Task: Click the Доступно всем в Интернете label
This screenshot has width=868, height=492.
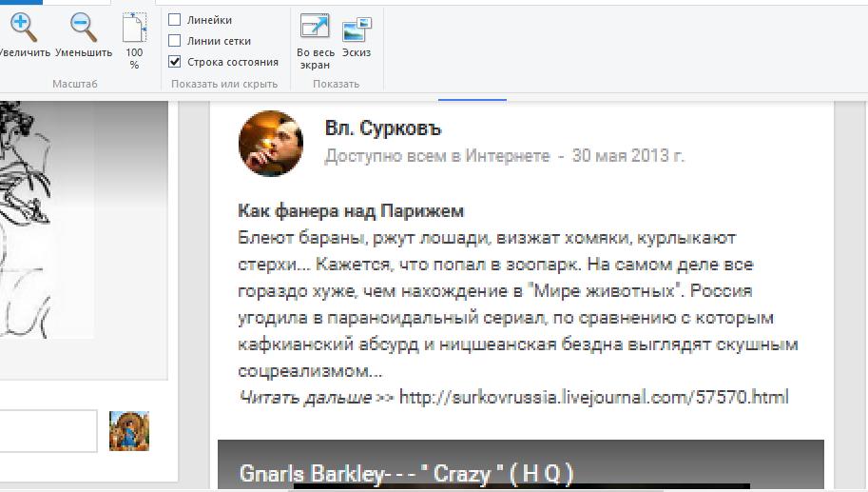Action: pos(437,156)
